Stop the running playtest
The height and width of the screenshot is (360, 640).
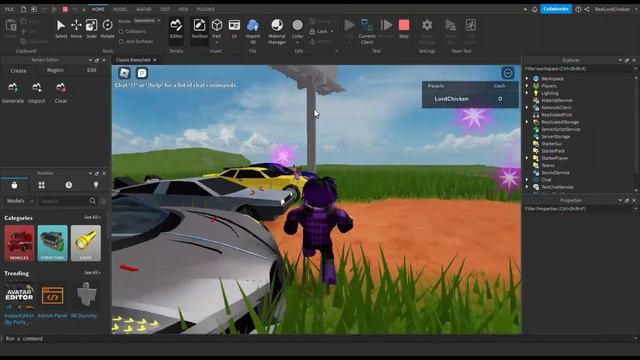[x=404, y=29]
